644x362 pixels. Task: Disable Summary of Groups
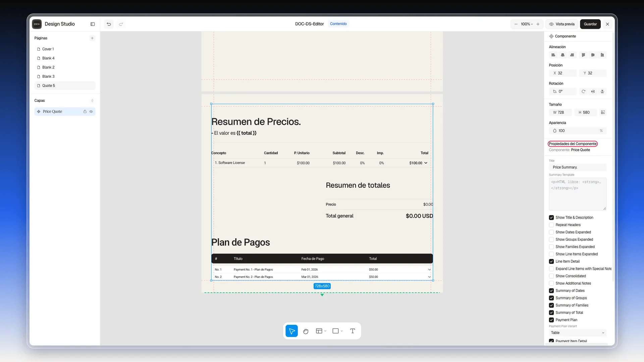point(551,298)
